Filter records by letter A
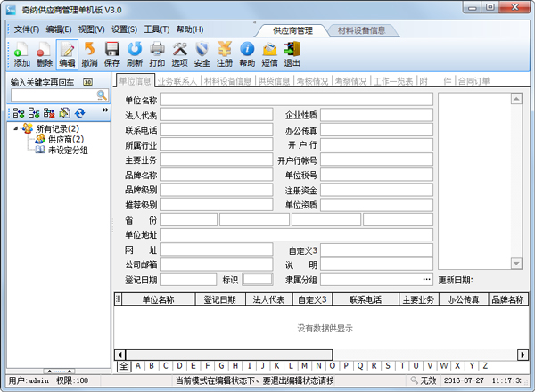 [138, 366]
